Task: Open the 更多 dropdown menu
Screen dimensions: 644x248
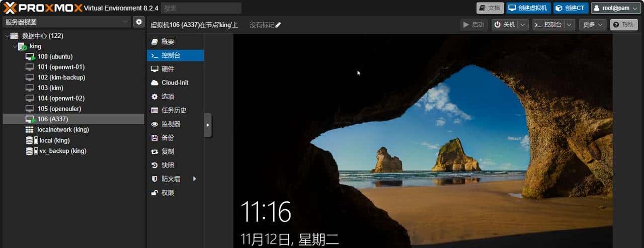Action: [593, 25]
